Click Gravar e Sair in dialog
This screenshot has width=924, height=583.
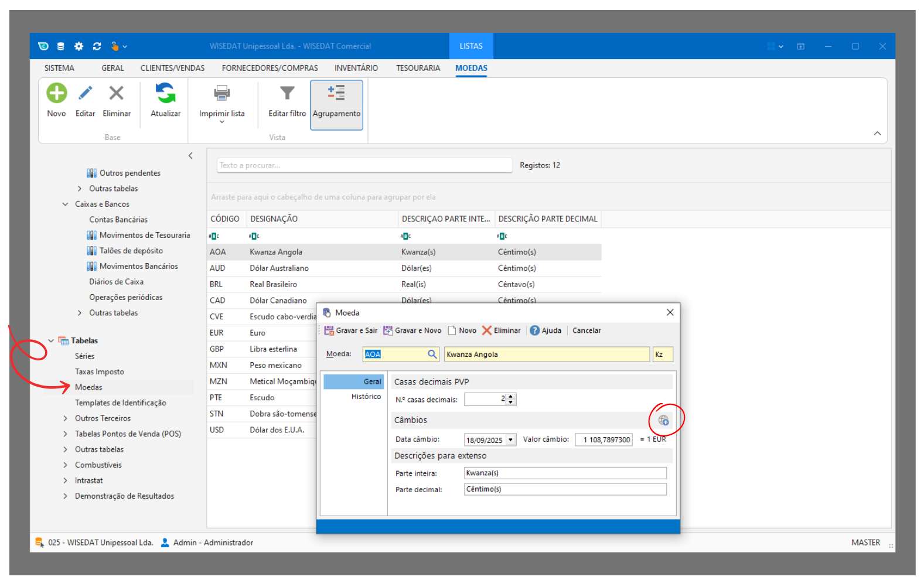click(351, 330)
